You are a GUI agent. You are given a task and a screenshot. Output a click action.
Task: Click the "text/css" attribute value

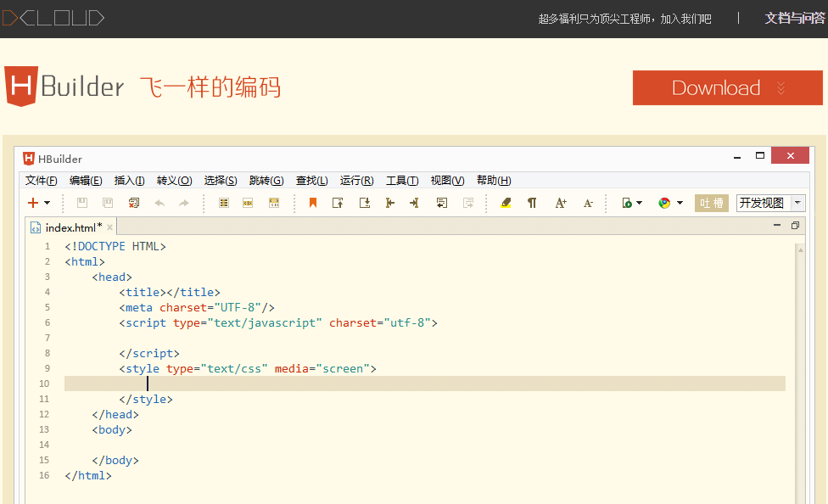tap(234, 369)
